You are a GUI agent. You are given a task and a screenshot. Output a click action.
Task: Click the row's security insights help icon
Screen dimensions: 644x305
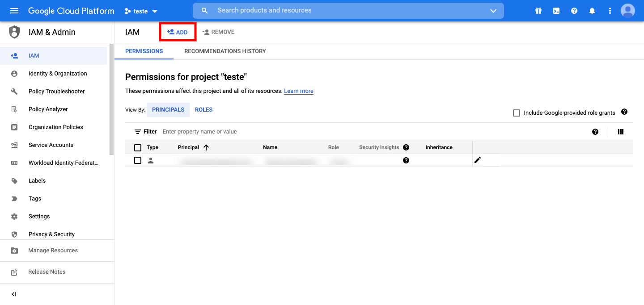pos(406,160)
